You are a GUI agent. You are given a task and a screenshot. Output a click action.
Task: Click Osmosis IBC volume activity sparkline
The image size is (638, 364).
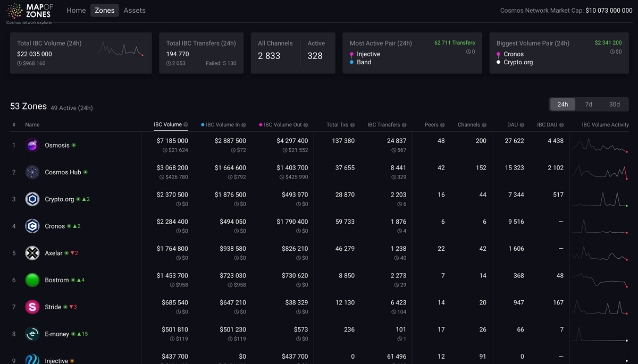click(600, 145)
